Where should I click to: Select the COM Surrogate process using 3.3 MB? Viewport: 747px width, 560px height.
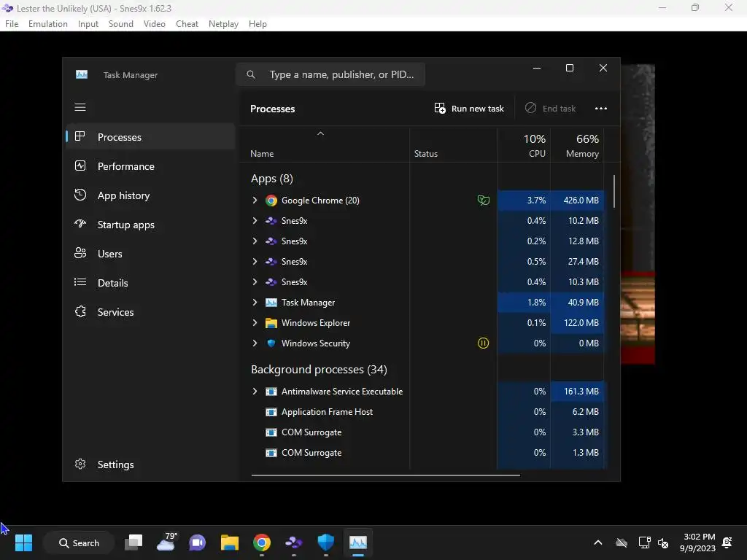tap(422, 432)
